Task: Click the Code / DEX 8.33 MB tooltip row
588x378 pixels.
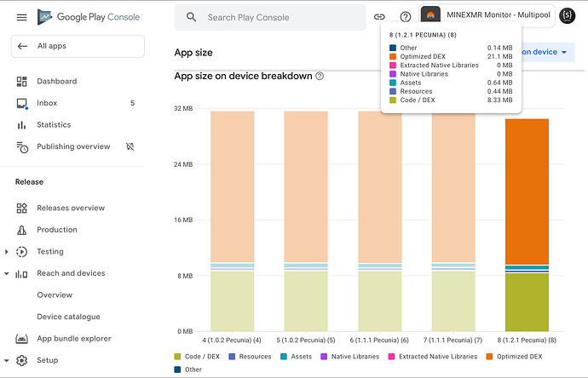Action: point(451,100)
